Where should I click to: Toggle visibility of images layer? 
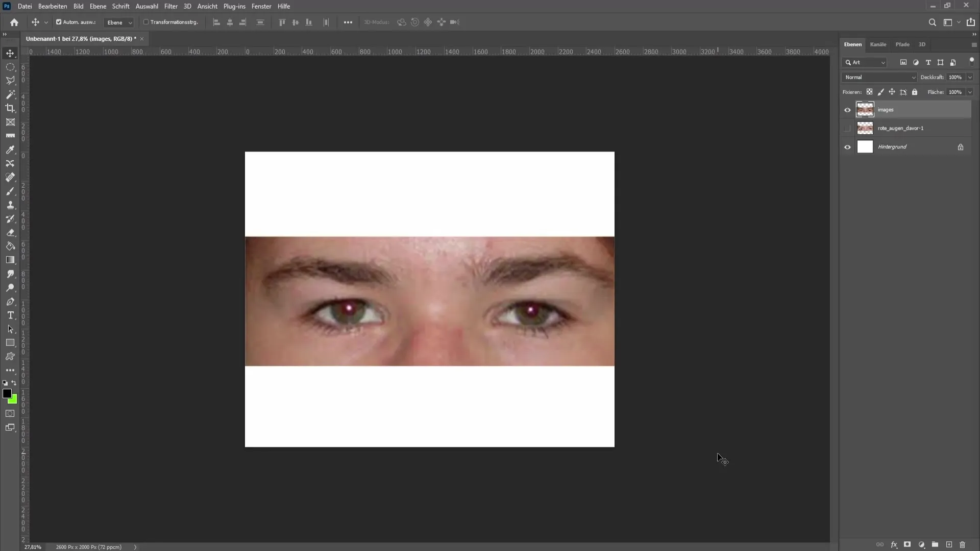pos(847,110)
